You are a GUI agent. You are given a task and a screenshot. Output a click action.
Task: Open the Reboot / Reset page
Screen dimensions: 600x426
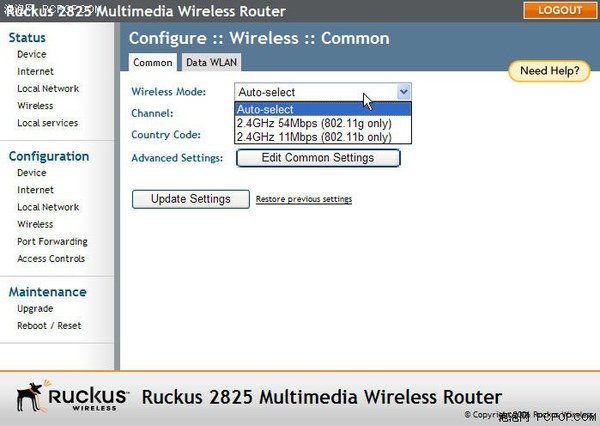(49, 326)
